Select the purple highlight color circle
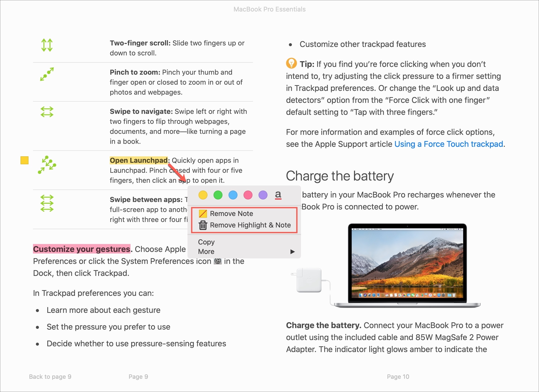The width and height of the screenshot is (539, 392). pyautogui.click(x=262, y=195)
